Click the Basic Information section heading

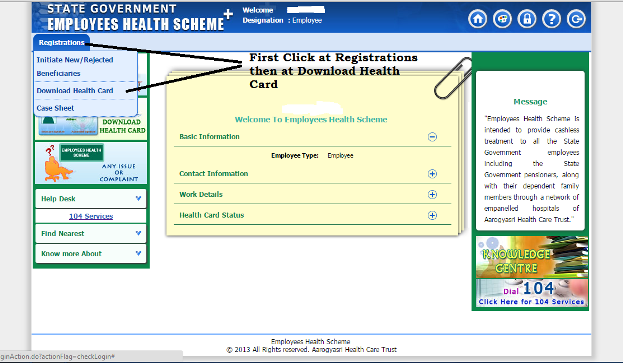209,137
